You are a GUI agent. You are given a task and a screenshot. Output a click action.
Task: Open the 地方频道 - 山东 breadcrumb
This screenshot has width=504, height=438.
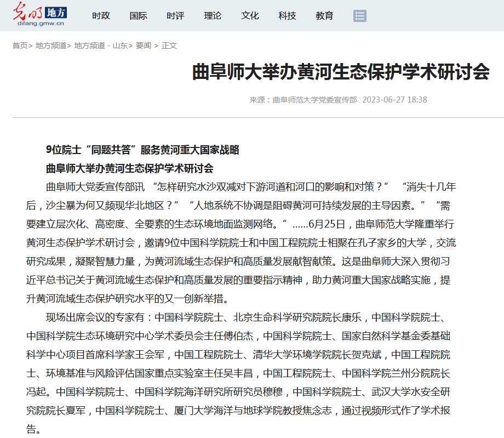pos(101,45)
